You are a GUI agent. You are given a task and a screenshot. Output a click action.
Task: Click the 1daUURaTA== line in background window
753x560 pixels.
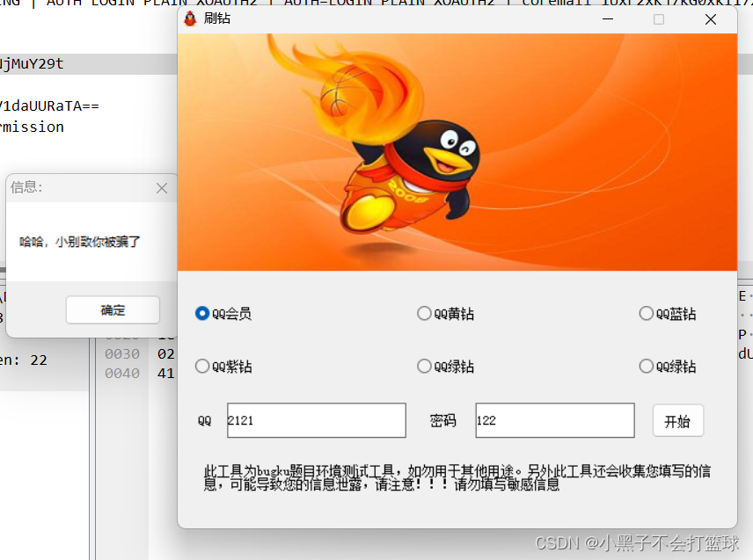[x=49, y=105]
